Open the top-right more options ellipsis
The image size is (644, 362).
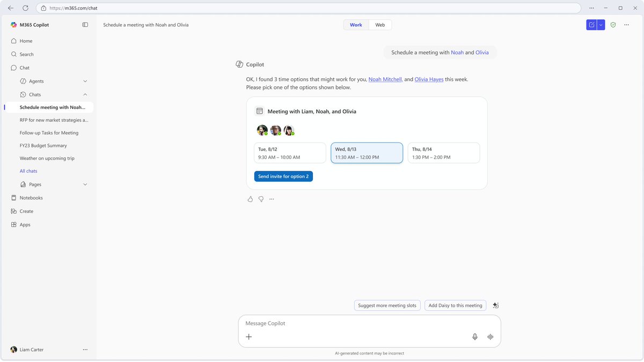pos(626,25)
